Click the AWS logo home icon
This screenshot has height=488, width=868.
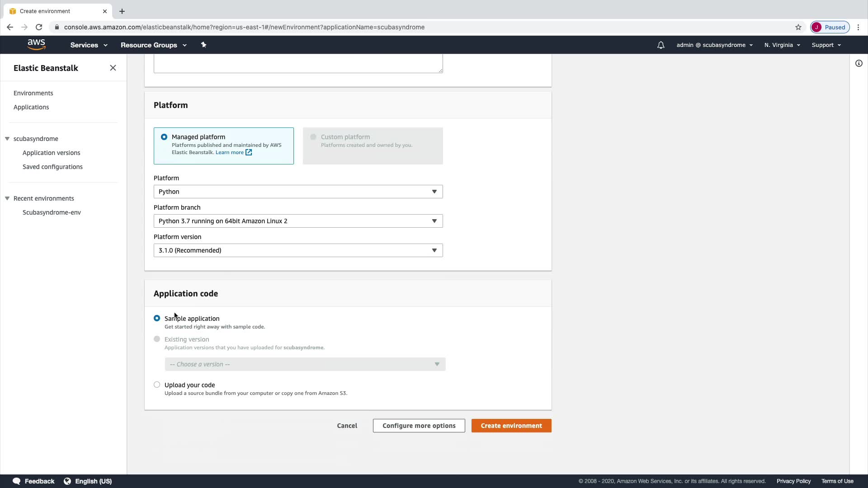point(36,44)
